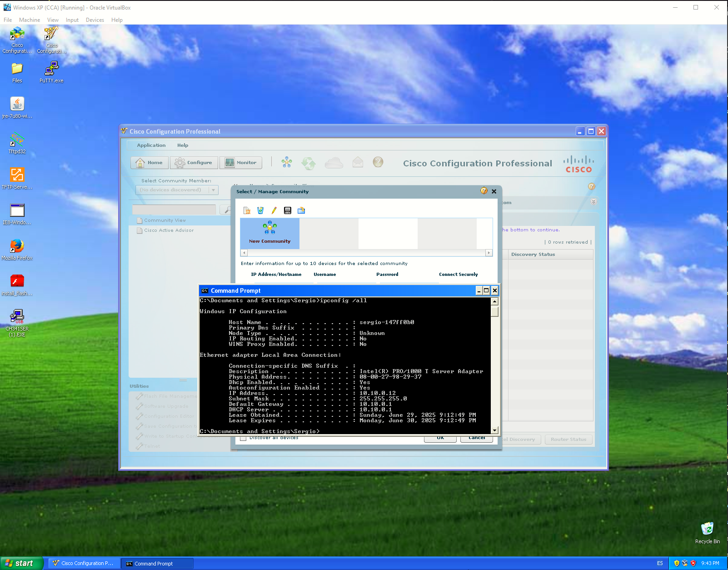Open the Windows XP start menu

pyautogui.click(x=21, y=563)
